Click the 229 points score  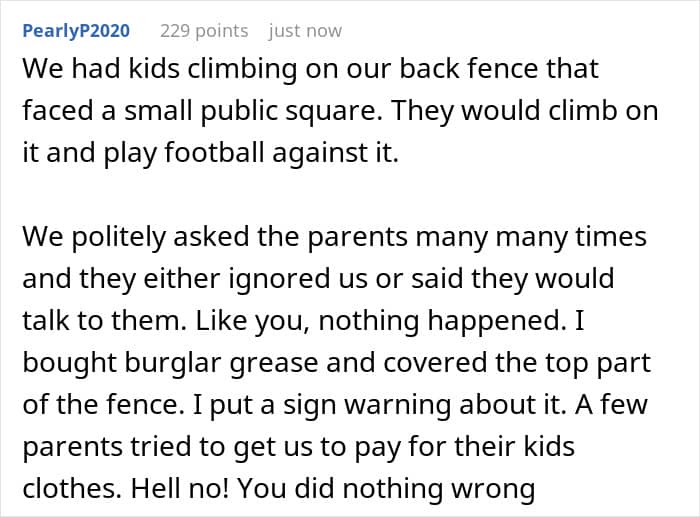tap(204, 31)
